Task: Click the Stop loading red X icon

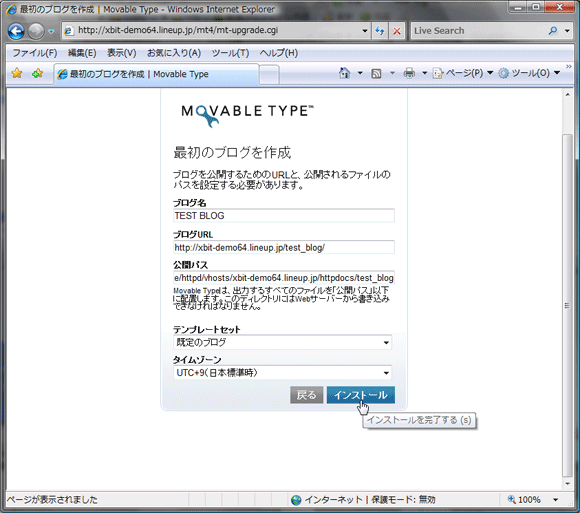Action: pyautogui.click(x=397, y=31)
